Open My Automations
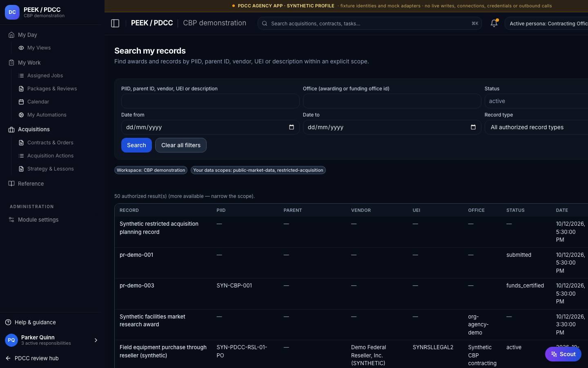Screen dimensions: 588x368 pos(47,115)
